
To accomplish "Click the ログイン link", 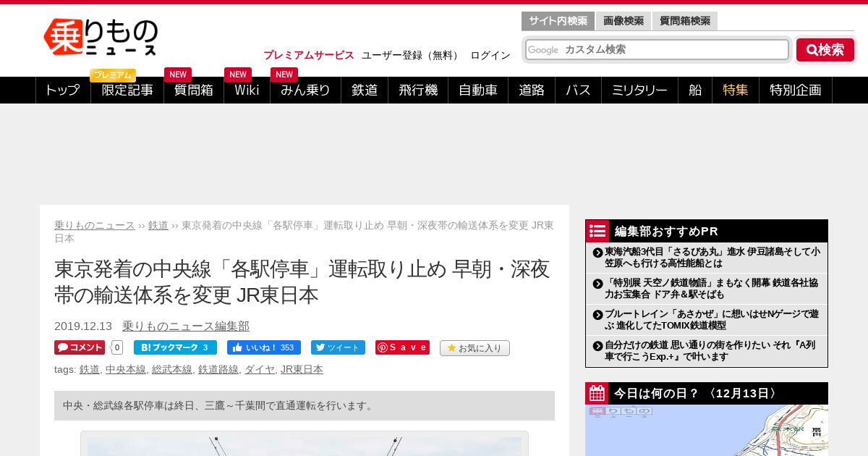I will click(490, 55).
